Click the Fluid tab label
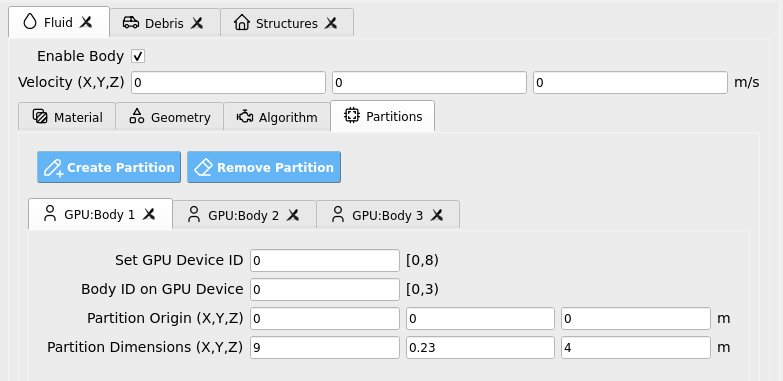 point(58,22)
